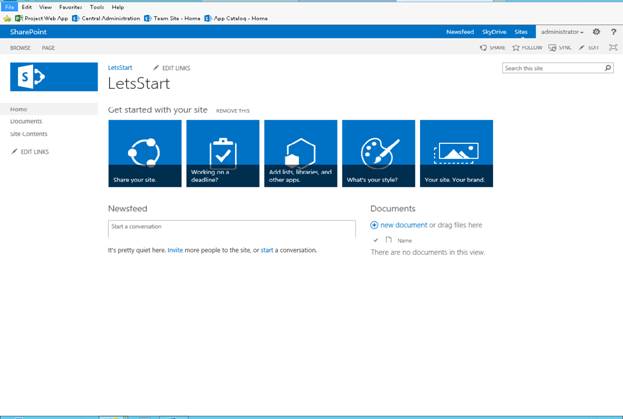Viewport: 623px width, 419px height.
Task: Click the invite link in Newsfeed
Action: coord(175,250)
